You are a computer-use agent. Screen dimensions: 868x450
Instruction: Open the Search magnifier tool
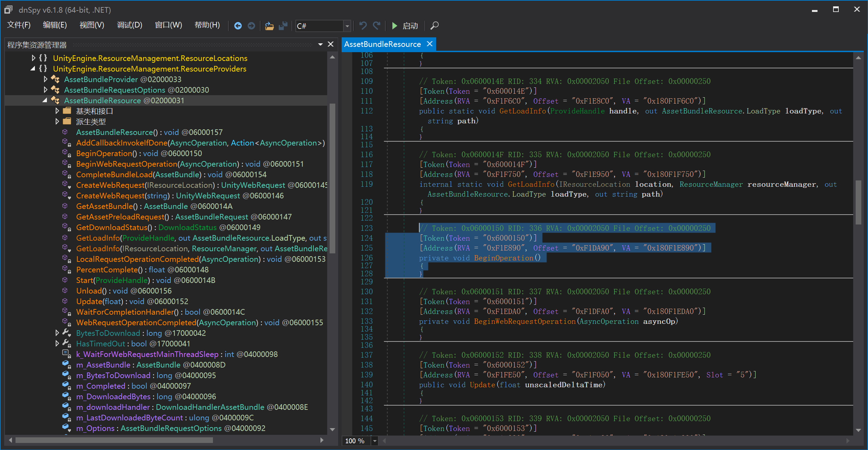tap(434, 26)
